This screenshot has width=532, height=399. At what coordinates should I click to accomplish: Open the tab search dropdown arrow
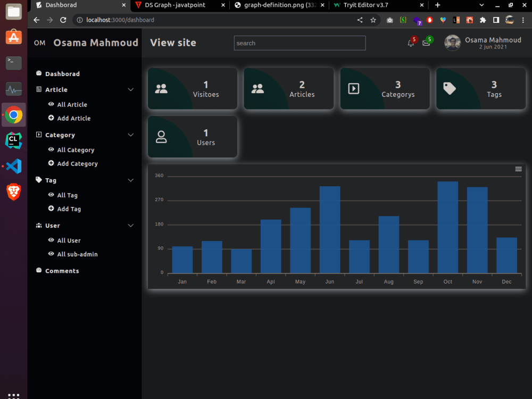click(x=481, y=5)
